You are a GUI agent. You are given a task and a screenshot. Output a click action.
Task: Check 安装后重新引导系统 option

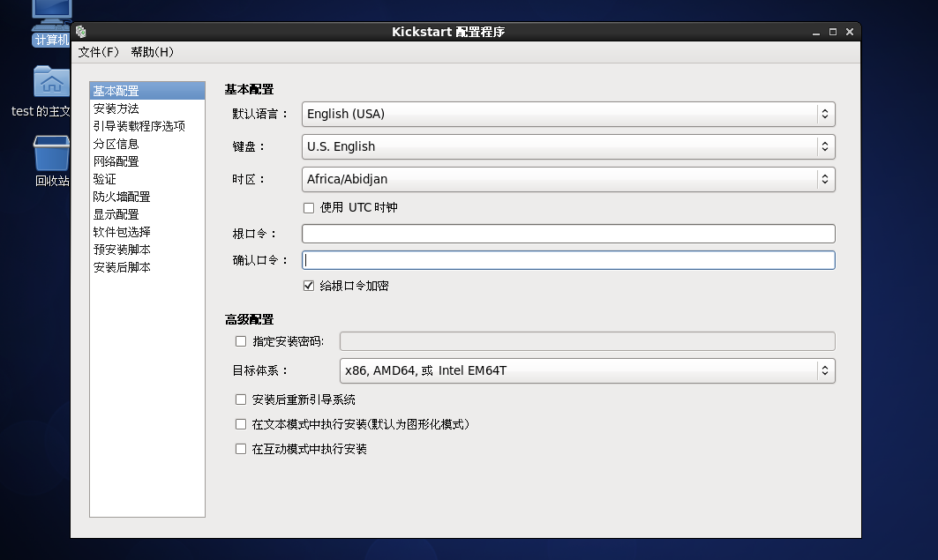[x=241, y=399]
